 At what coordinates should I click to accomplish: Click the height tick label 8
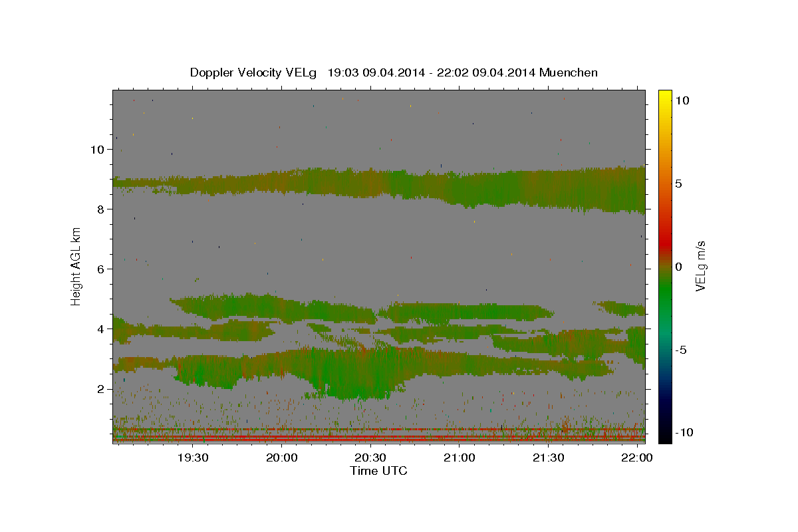click(x=101, y=209)
